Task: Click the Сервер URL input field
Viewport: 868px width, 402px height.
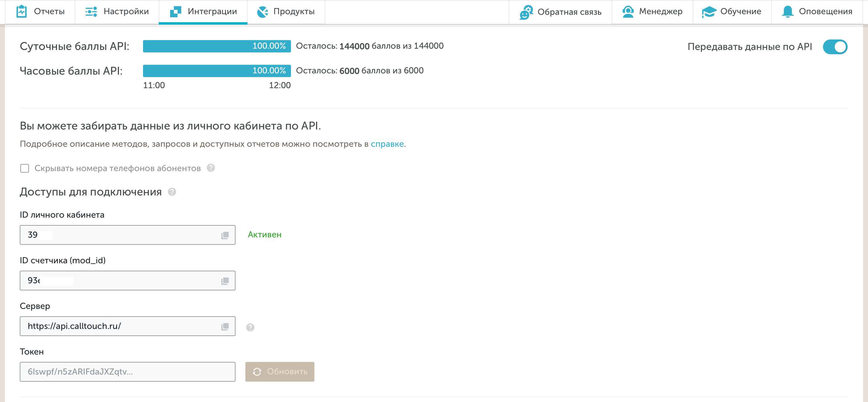Action: pyautogui.click(x=127, y=326)
